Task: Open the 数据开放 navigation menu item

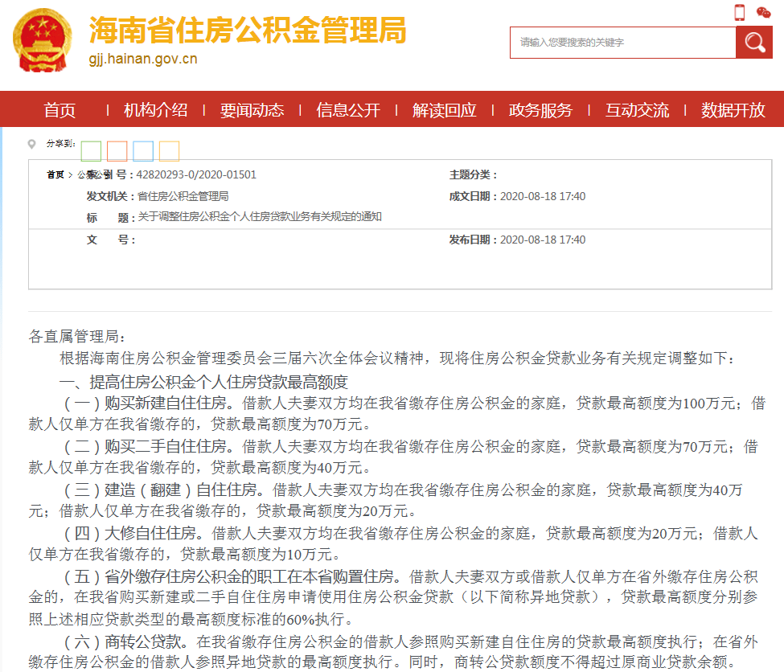Action: click(x=733, y=110)
